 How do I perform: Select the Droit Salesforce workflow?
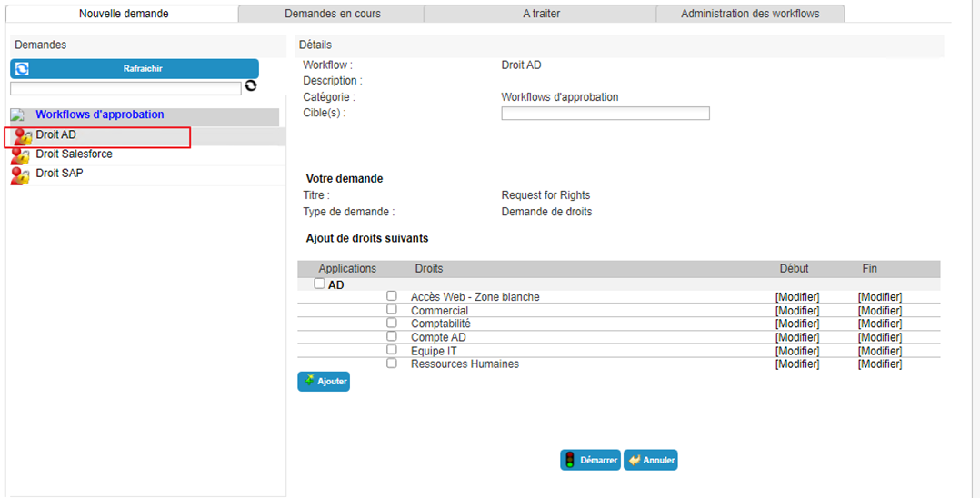(x=74, y=154)
